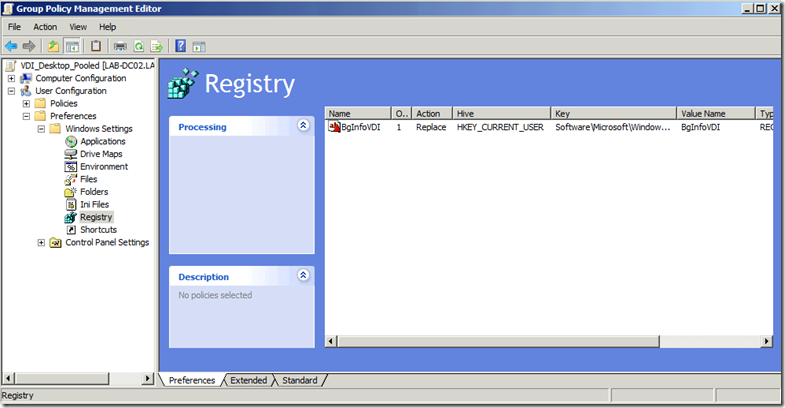This screenshot has width=785, height=408.
Task: Expand the Policies folder node
Action: (26, 104)
